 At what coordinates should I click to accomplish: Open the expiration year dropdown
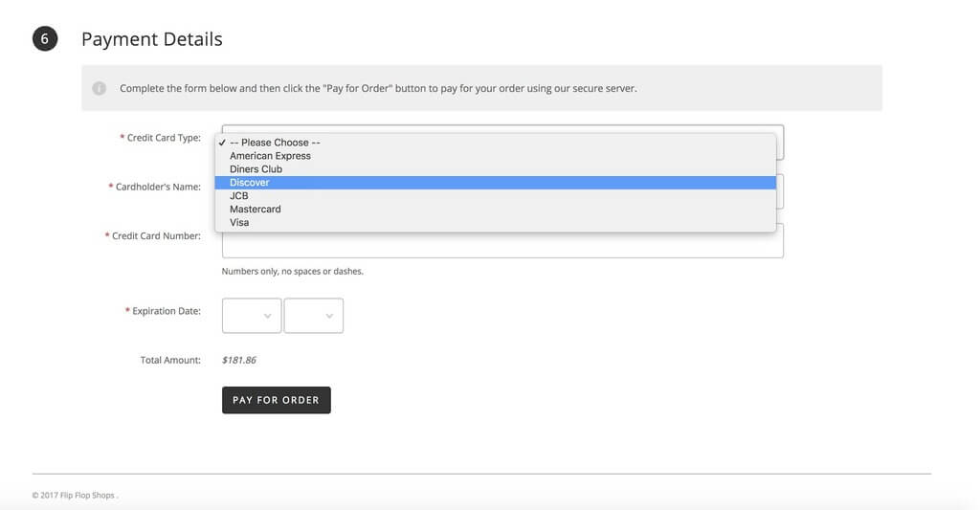[x=314, y=316]
